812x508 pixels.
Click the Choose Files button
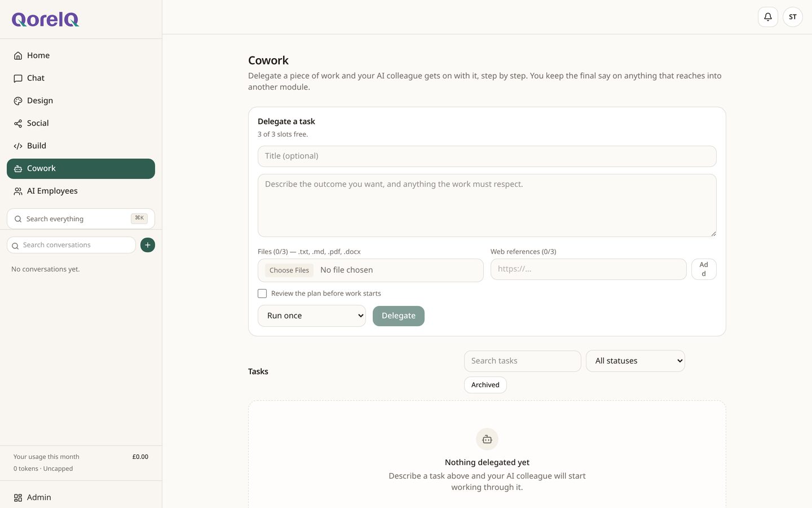tap(289, 270)
